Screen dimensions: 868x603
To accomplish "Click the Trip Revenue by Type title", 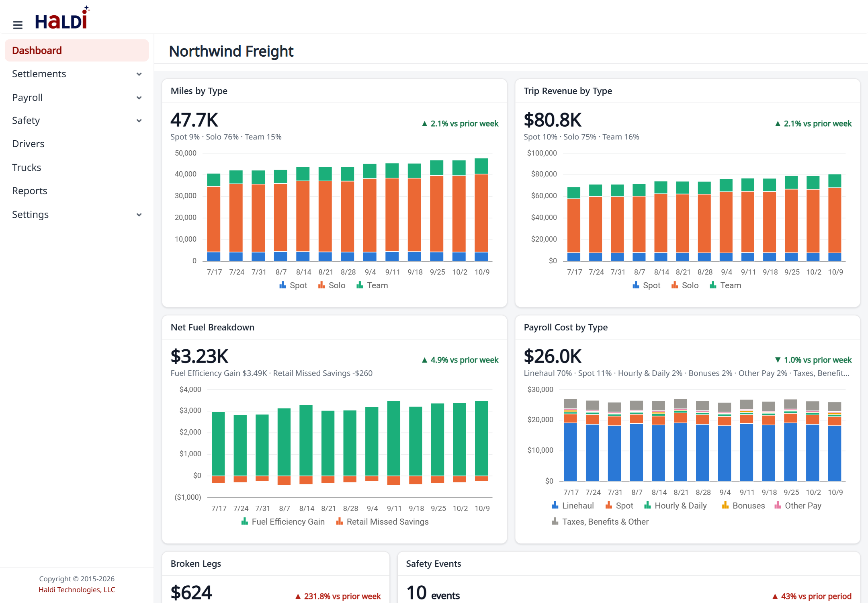I will pos(568,91).
